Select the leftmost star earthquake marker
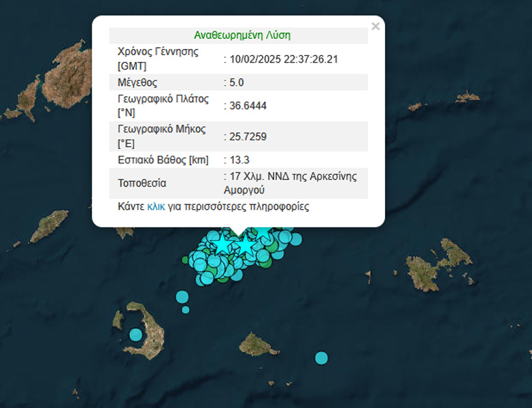Screen dimensions: 532x408 pyautogui.click(x=221, y=243)
